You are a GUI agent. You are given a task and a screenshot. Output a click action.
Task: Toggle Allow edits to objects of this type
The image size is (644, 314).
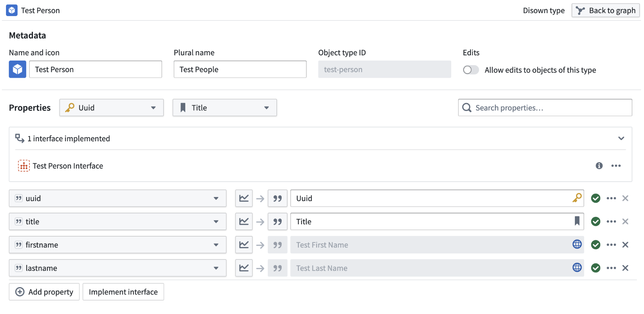(471, 70)
